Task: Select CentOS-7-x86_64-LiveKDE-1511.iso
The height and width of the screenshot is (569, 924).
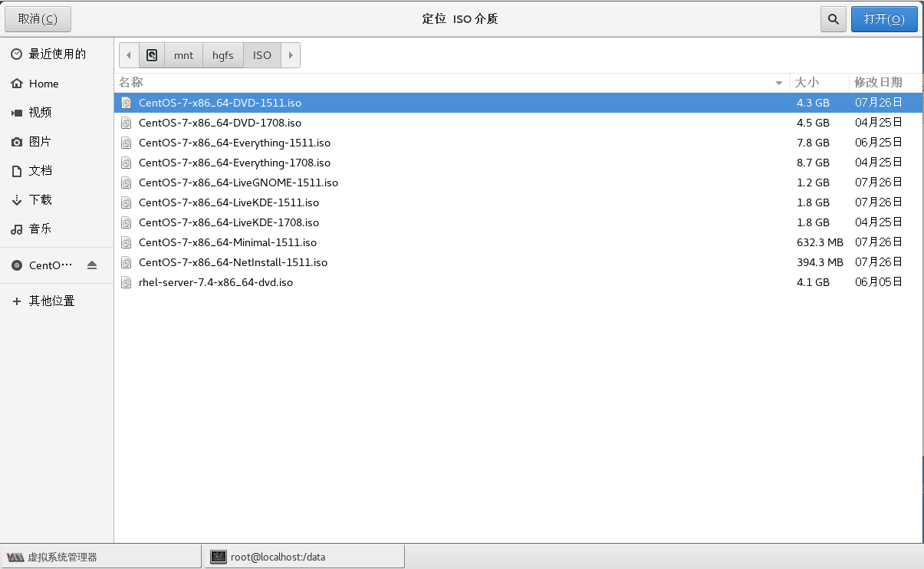Action: tap(518, 202)
